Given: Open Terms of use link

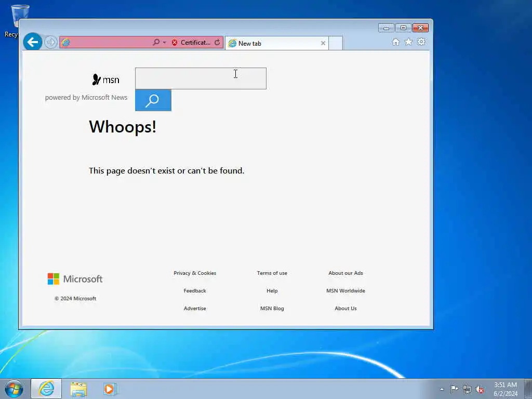Looking at the screenshot, I should click(x=272, y=273).
